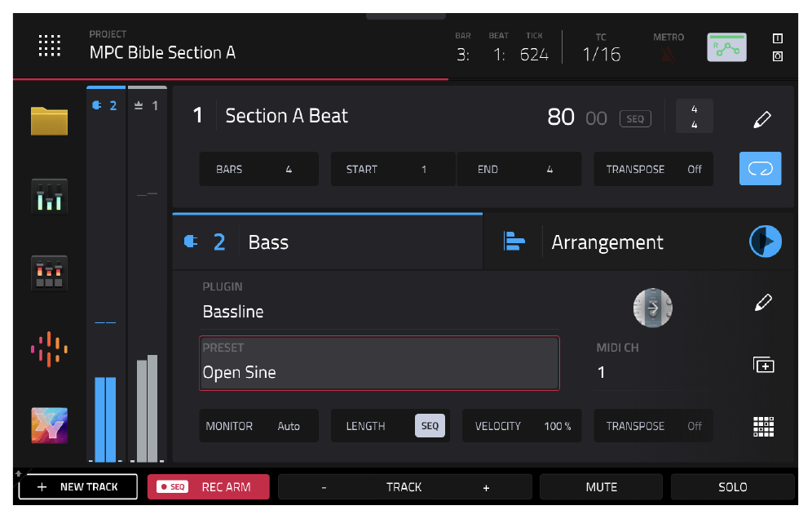Click the plugin track type icon beside Bass
The height and width of the screenshot is (519, 812).
click(x=191, y=241)
